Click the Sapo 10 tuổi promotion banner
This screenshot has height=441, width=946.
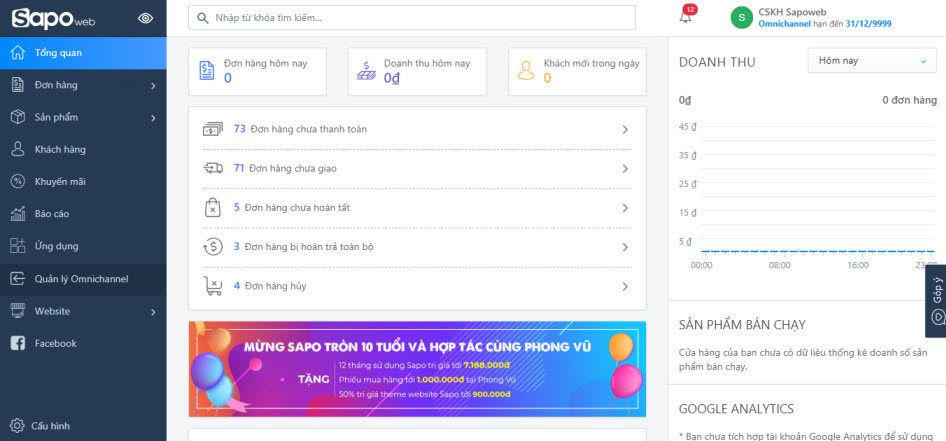coord(417,369)
